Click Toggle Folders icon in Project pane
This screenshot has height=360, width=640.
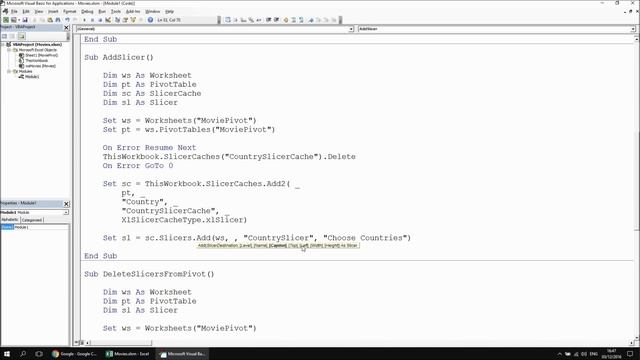tap(22, 36)
